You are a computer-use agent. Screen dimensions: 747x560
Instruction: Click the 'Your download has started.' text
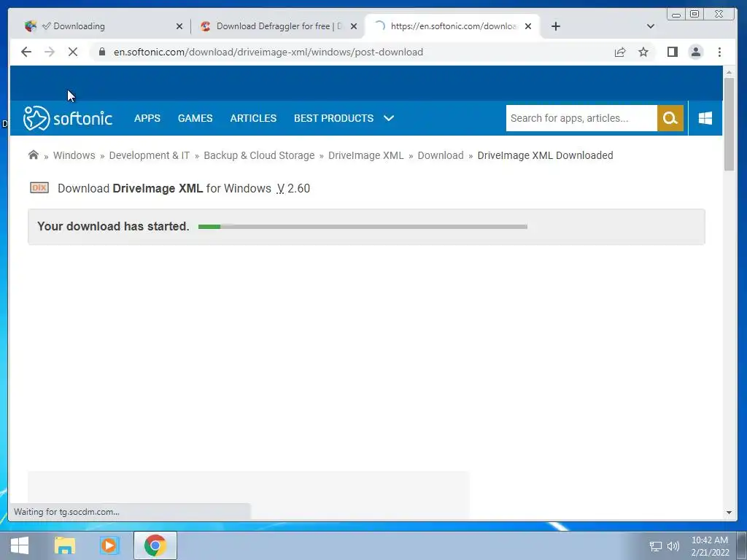113,226
